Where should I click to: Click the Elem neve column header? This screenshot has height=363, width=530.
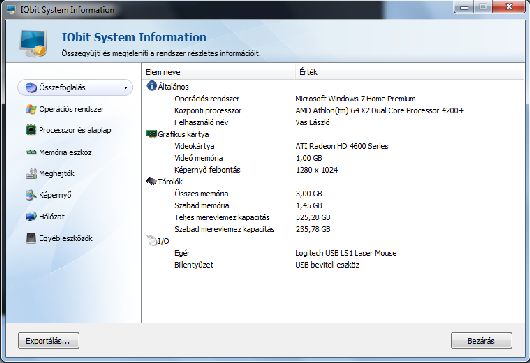pos(219,72)
